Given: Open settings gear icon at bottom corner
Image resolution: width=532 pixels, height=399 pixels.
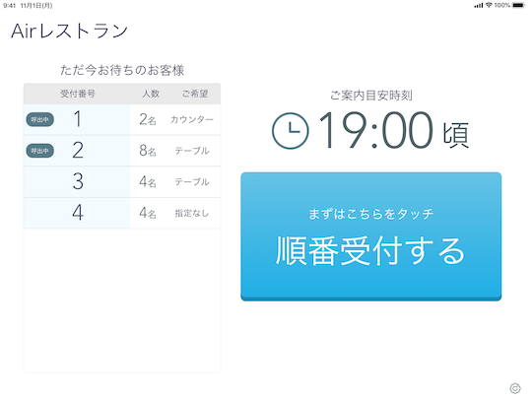Looking at the screenshot, I should pyautogui.click(x=514, y=388).
